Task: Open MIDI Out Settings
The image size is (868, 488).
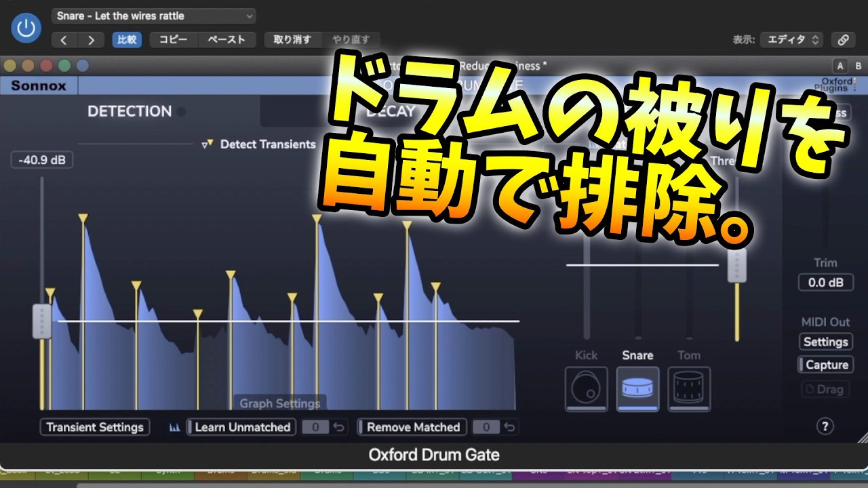Action: 825,342
